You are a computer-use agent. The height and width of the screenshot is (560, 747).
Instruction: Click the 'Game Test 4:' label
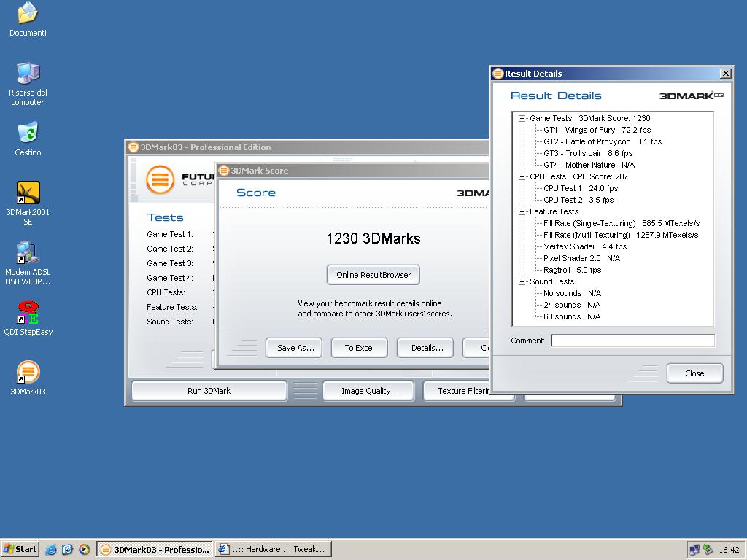pyautogui.click(x=170, y=278)
